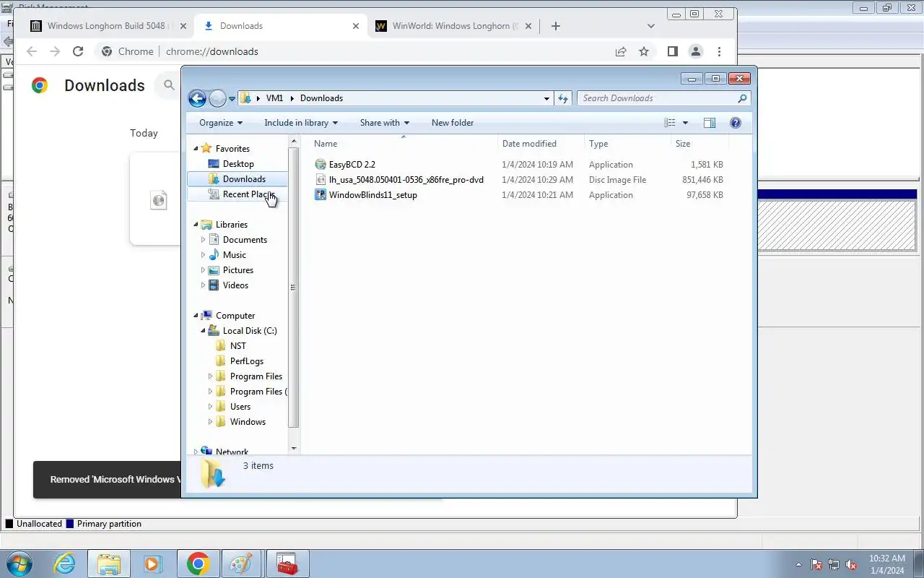Click the navigation pane vertical scrollbar
Screen dimensions: 924x578
coord(293,288)
